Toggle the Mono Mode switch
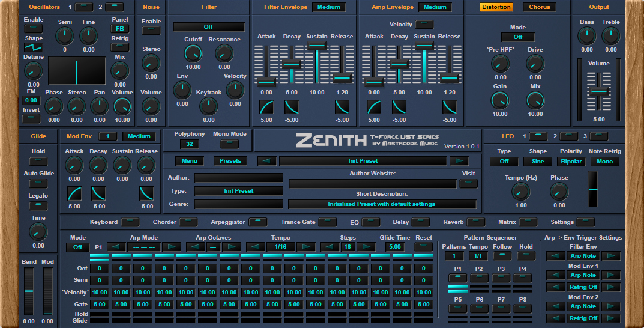Image resolution: width=644 pixels, height=328 pixels. (x=230, y=144)
